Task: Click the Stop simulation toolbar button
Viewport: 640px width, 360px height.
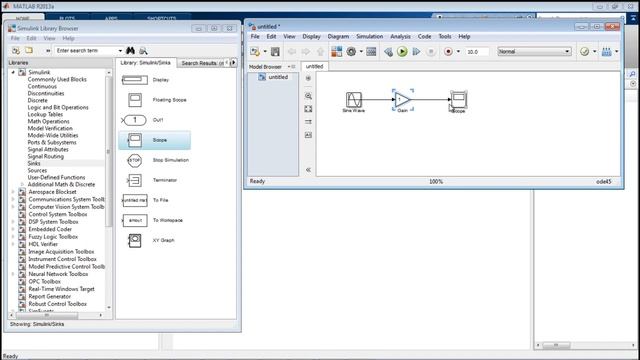Action: click(x=431, y=52)
